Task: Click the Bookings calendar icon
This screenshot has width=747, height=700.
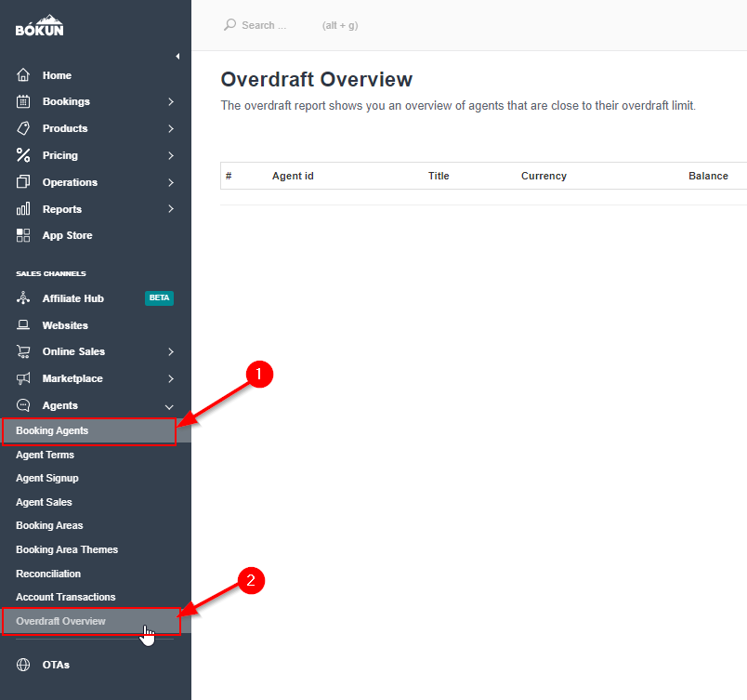Action: [x=23, y=101]
